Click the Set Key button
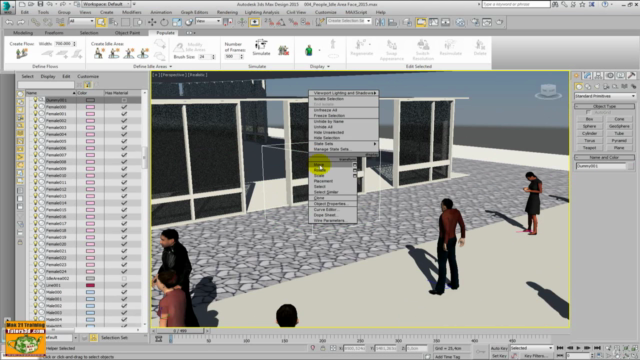The image size is (640, 360). (499, 356)
